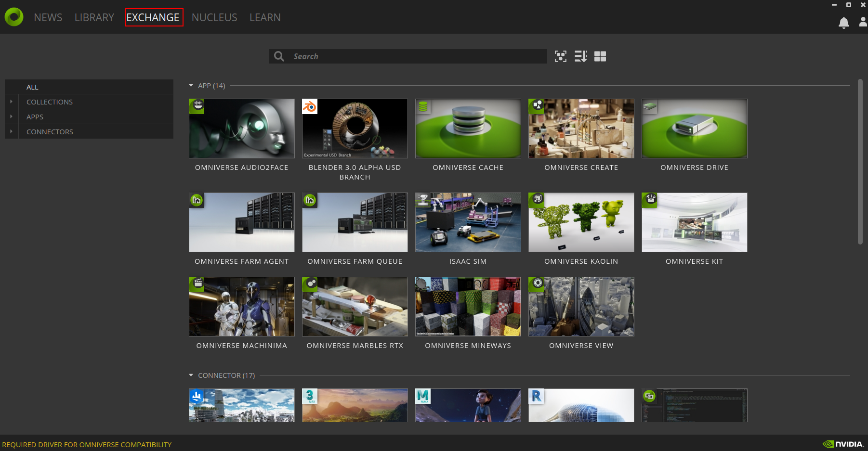Click the green code-editor connector badge icon

(x=650, y=396)
